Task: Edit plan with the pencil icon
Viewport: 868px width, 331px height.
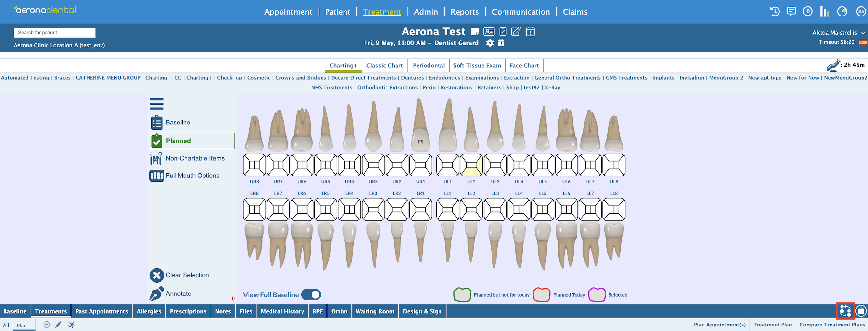Action: [58, 325]
